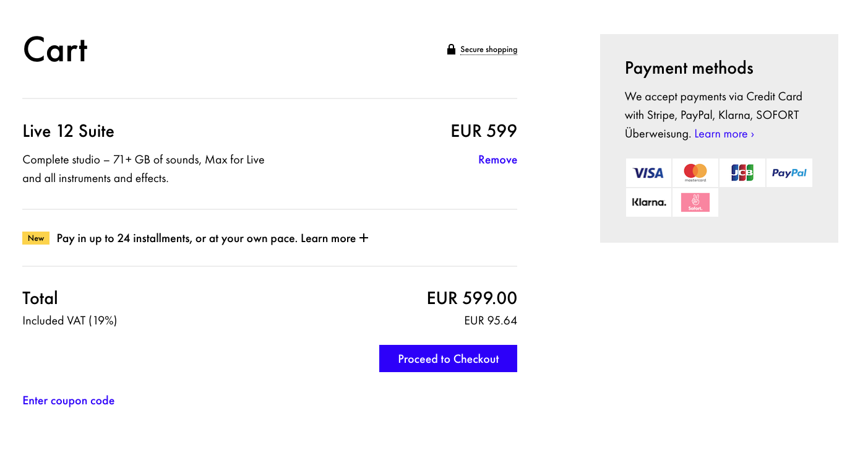The image size is (868, 452).
Task: Select the Klarna payment icon
Action: click(648, 202)
